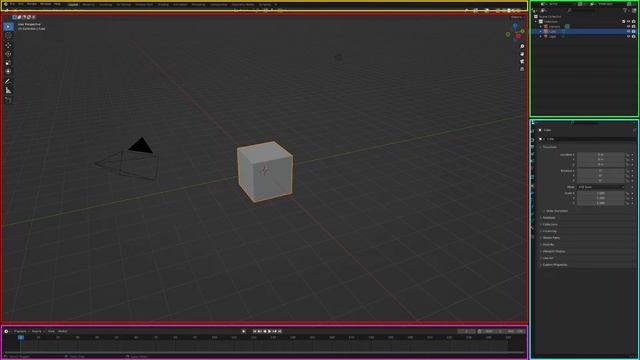Click the Scale X value field
This screenshot has height=360, width=640.
coord(600,193)
